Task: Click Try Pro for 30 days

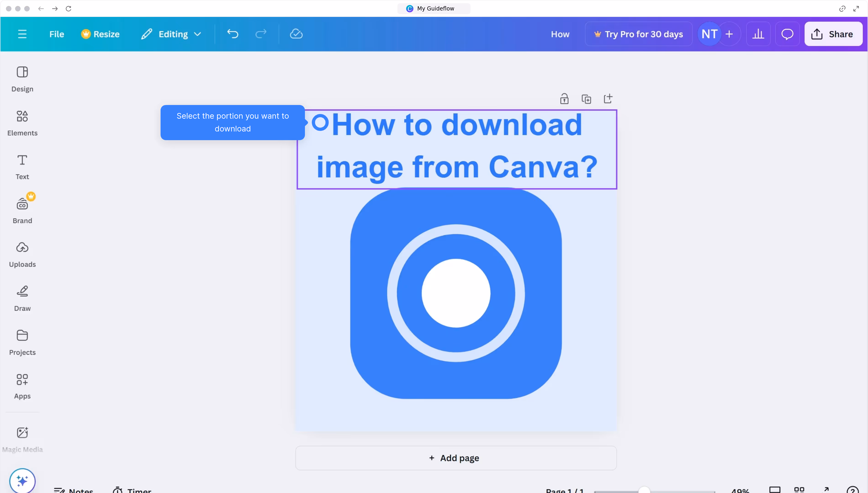Action: pyautogui.click(x=638, y=34)
